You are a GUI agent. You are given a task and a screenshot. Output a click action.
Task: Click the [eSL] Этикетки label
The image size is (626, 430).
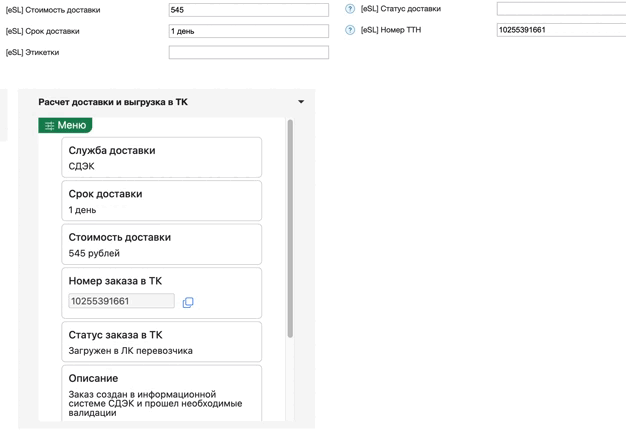click(x=32, y=52)
